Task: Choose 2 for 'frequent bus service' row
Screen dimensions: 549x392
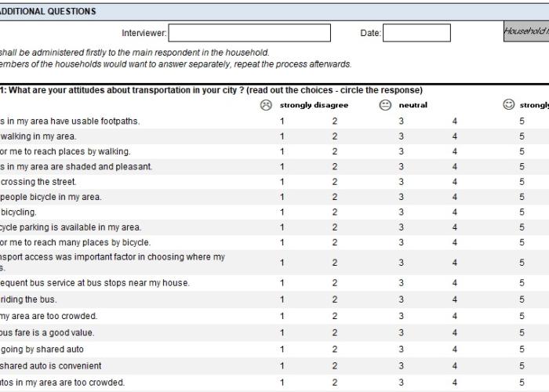Action: 335,283
